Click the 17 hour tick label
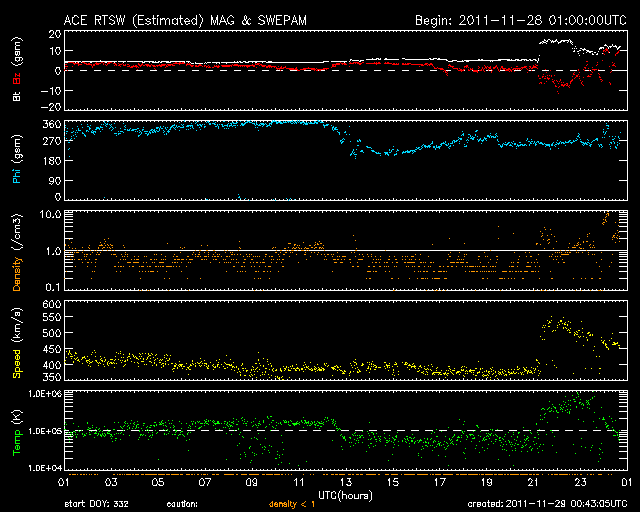 click(x=440, y=482)
